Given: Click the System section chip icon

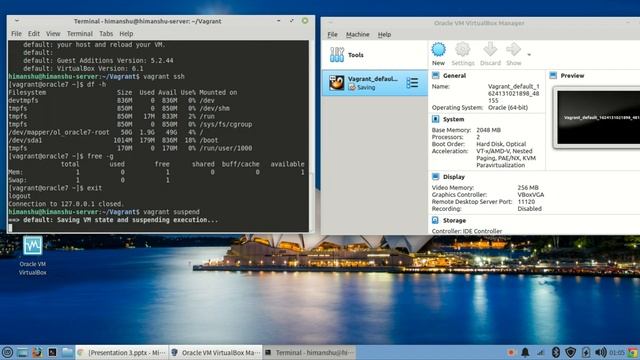Looking at the screenshot, I should 436,119.
